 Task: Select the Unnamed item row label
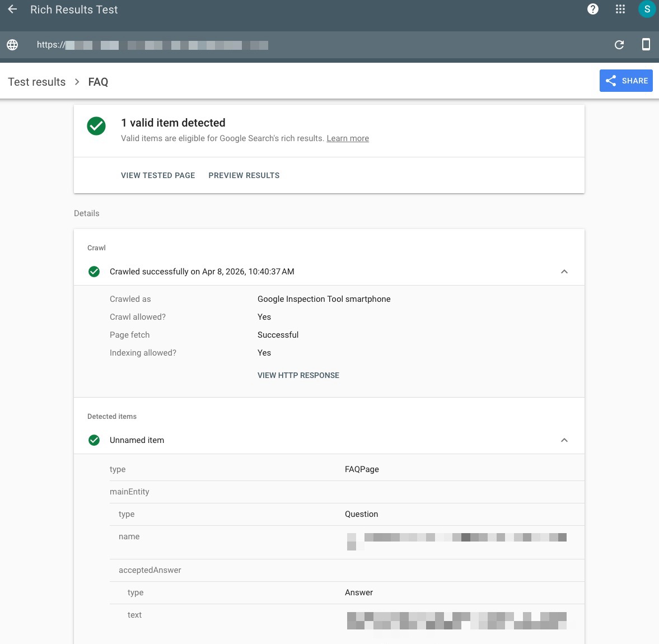(x=137, y=440)
